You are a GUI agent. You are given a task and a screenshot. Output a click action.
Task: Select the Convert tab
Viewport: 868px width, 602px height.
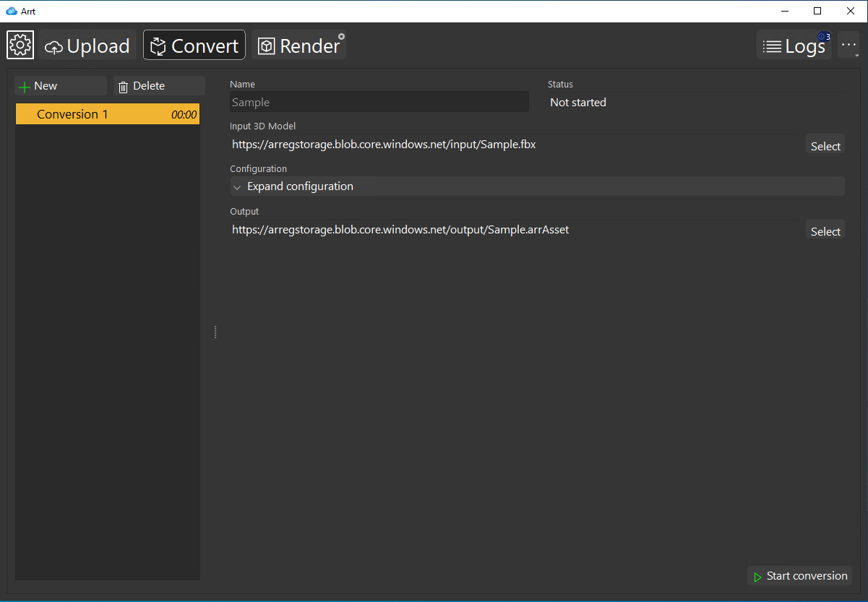[194, 46]
